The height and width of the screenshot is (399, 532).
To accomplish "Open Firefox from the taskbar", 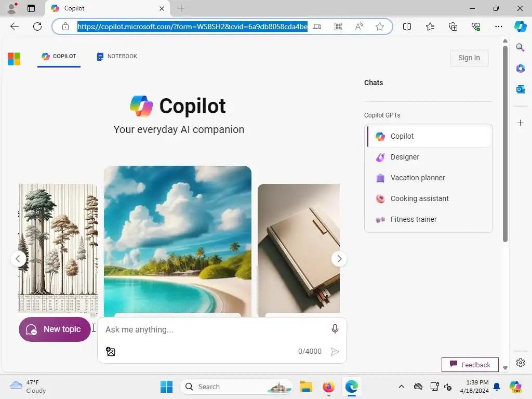I will click(328, 387).
